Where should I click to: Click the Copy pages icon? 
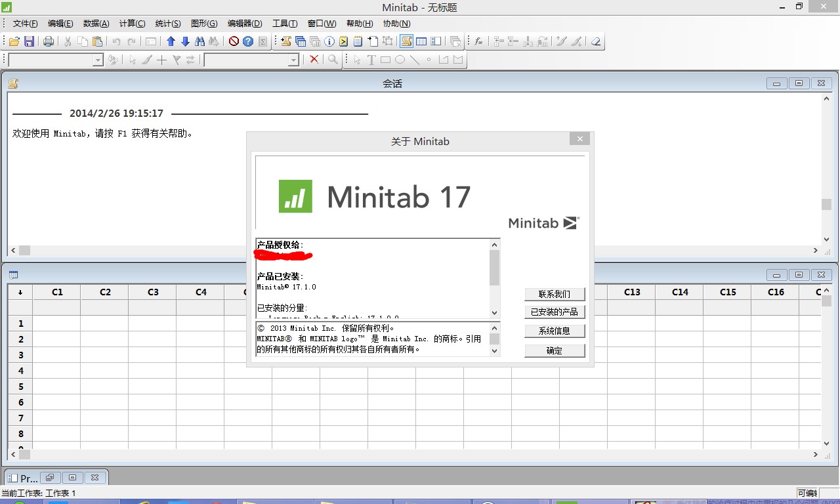pyautogui.click(x=83, y=41)
